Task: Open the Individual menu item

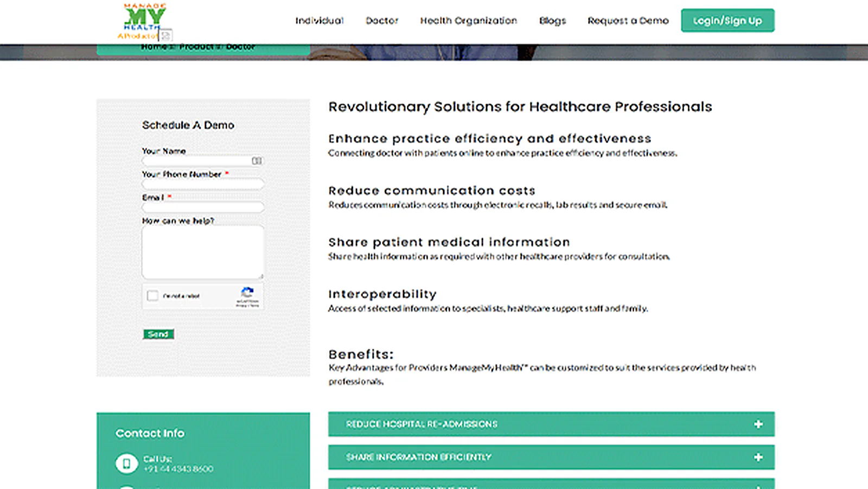Action: click(x=319, y=21)
